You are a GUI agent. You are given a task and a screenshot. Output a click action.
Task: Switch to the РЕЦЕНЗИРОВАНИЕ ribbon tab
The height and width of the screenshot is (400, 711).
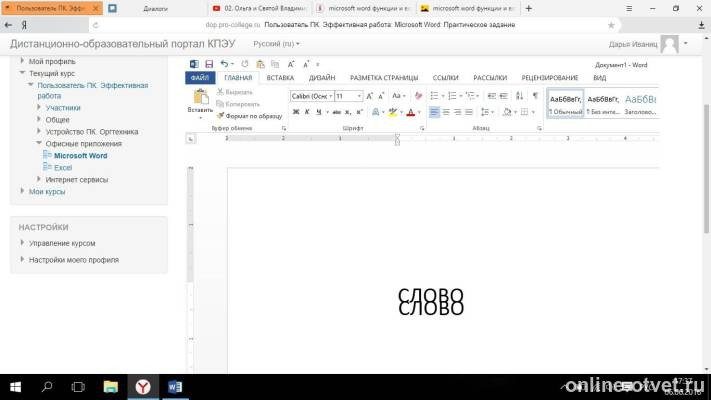(550, 78)
